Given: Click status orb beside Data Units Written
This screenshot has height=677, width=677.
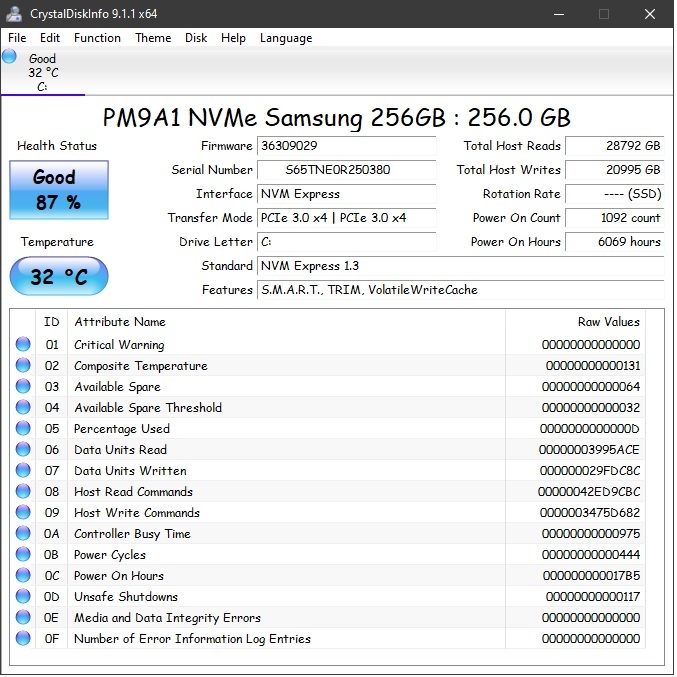Looking at the screenshot, I should click(x=23, y=471).
